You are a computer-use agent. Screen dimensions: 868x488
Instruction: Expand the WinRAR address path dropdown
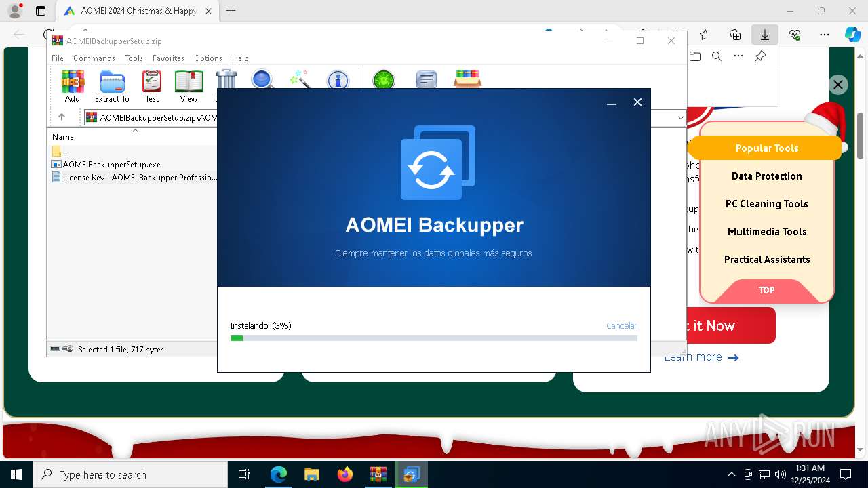(x=680, y=117)
